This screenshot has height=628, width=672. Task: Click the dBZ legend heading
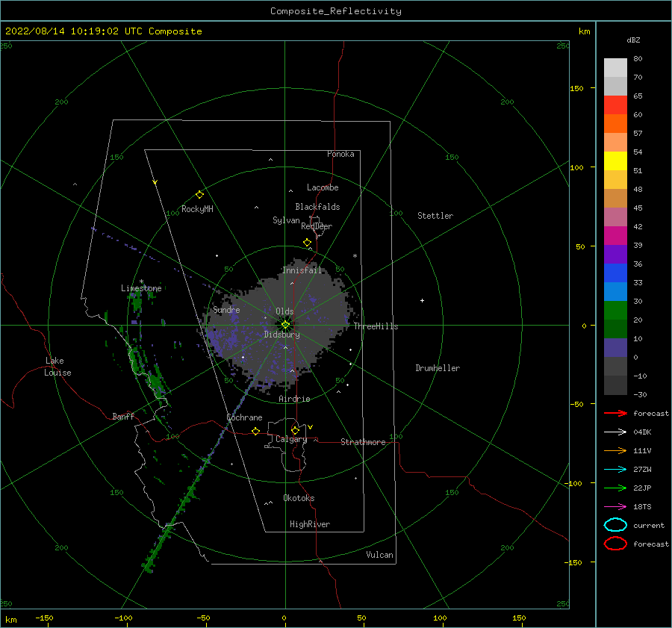(633, 40)
